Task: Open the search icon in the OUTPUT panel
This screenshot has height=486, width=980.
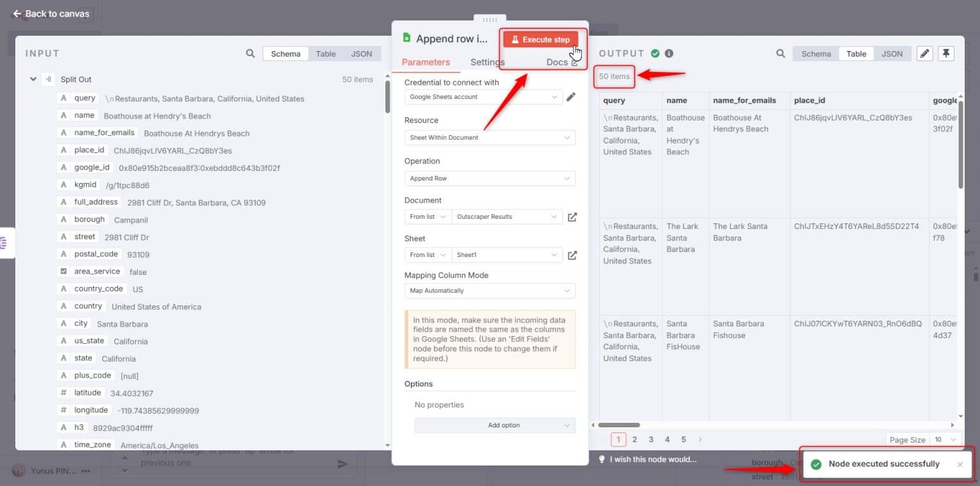Action: coord(780,54)
